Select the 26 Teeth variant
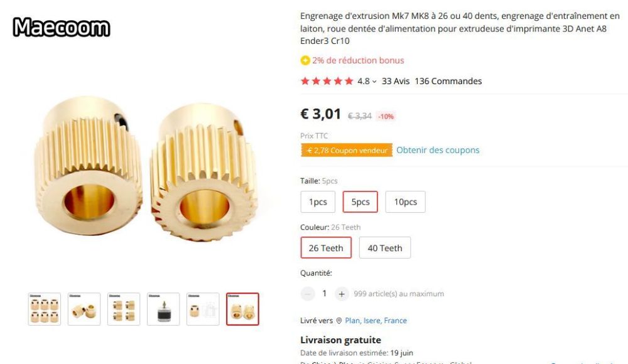The image size is (628, 364). pos(326,248)
